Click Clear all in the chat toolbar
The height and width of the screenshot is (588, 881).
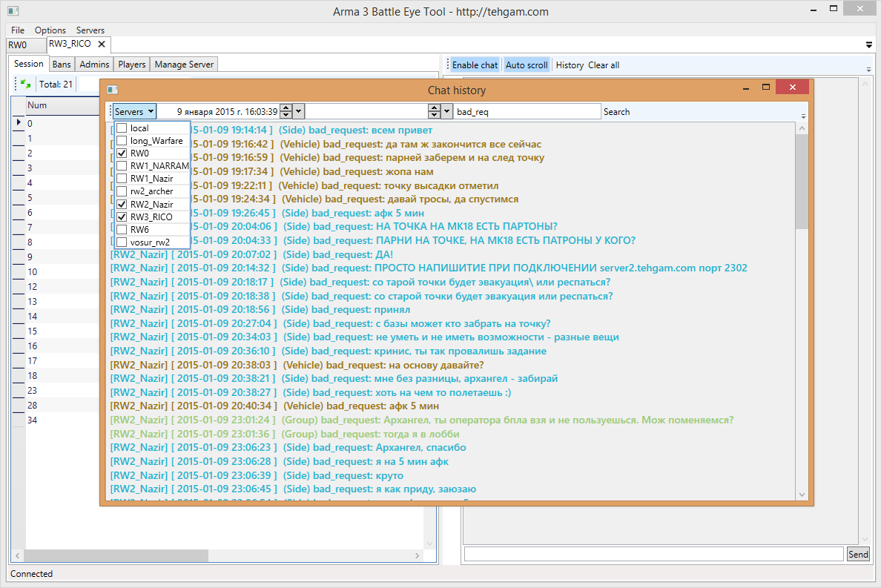point(604,65)
